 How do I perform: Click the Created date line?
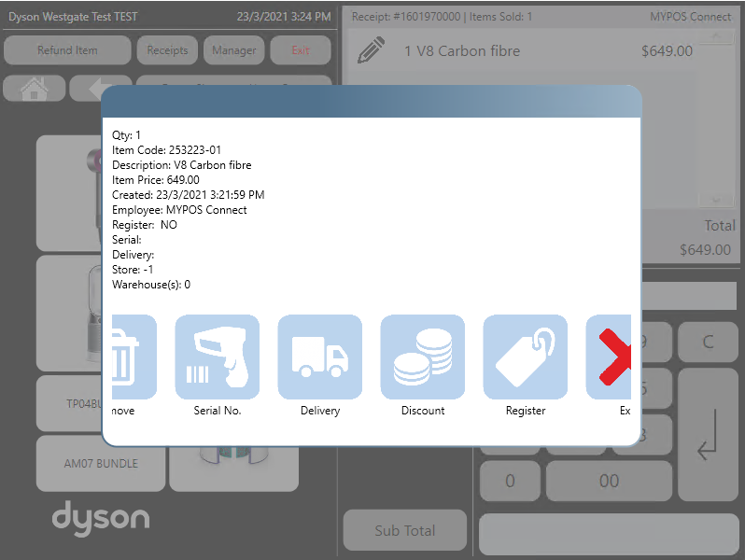pyautogui.click(x=189, y=195)
